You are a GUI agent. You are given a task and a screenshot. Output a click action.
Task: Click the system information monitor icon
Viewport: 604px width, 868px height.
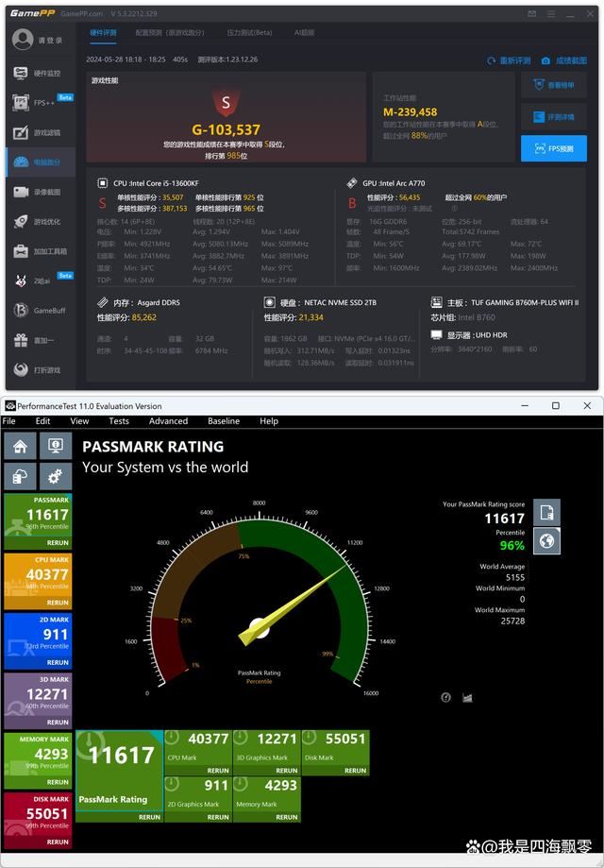click(x=56, y=447)
